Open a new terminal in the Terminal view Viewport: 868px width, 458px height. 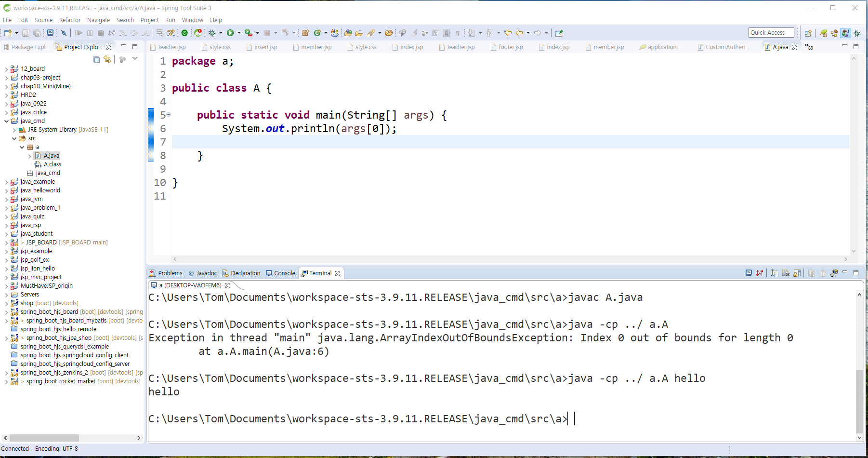tap(748, 273)
